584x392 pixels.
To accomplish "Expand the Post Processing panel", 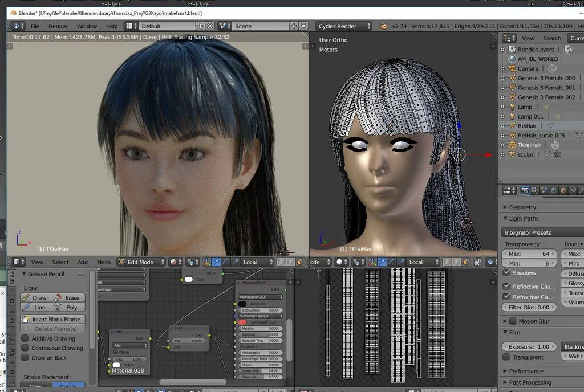I will tap(505, 382).
